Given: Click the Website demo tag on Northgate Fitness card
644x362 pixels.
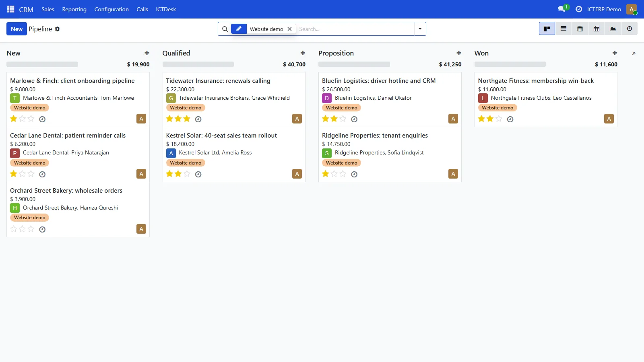Looking at the screenshot, I should (x=497, y=108).
